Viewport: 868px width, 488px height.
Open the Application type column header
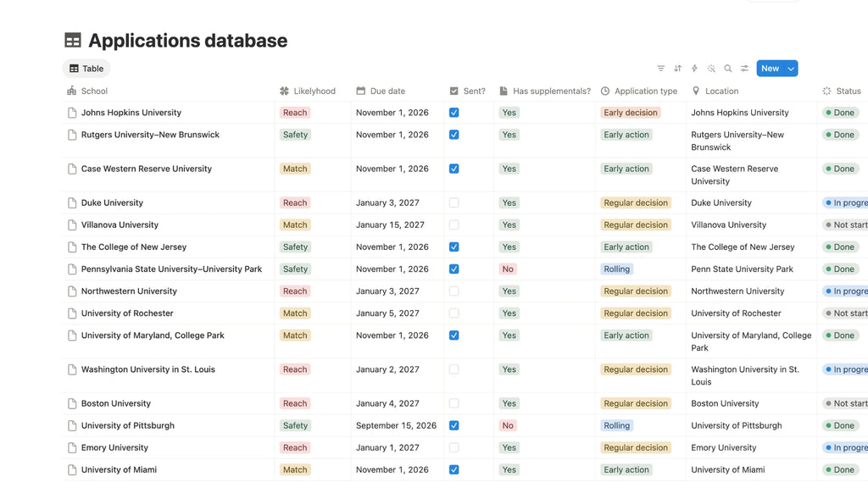tap(639, 91)
